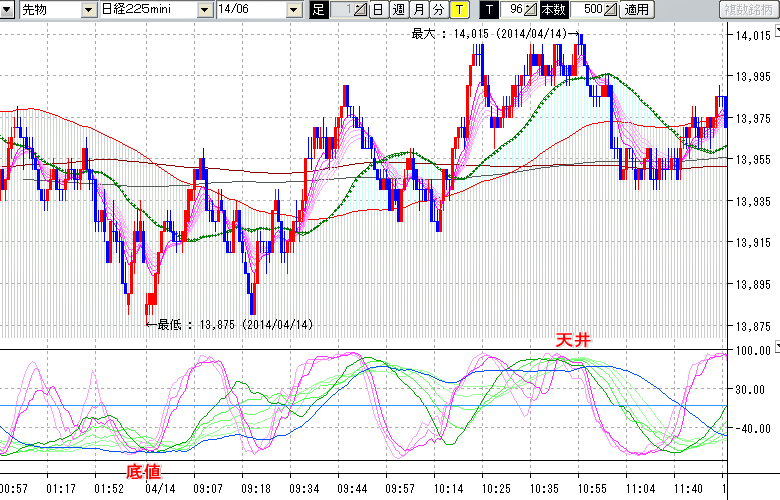The height and width of the screenshot is (500, 780).
Task: Click the 本数 500 bar count spinner arrow
Action: click(x=609, y=10)
